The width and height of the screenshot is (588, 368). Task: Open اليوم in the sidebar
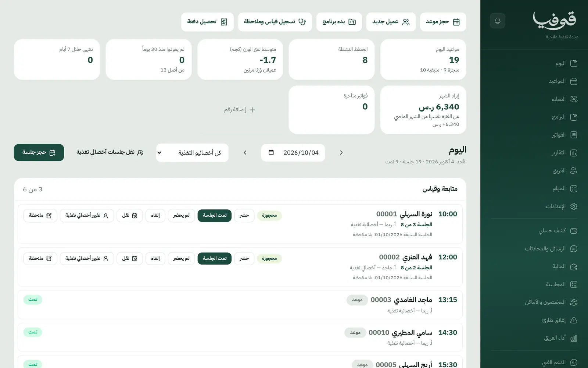pyautogui.click(x=534, y=63)
